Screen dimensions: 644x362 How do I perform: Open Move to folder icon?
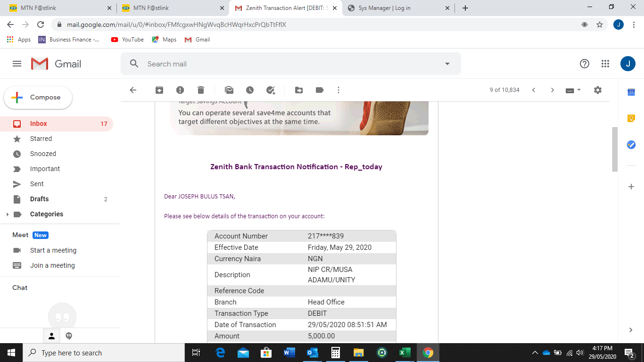[299, 90]
